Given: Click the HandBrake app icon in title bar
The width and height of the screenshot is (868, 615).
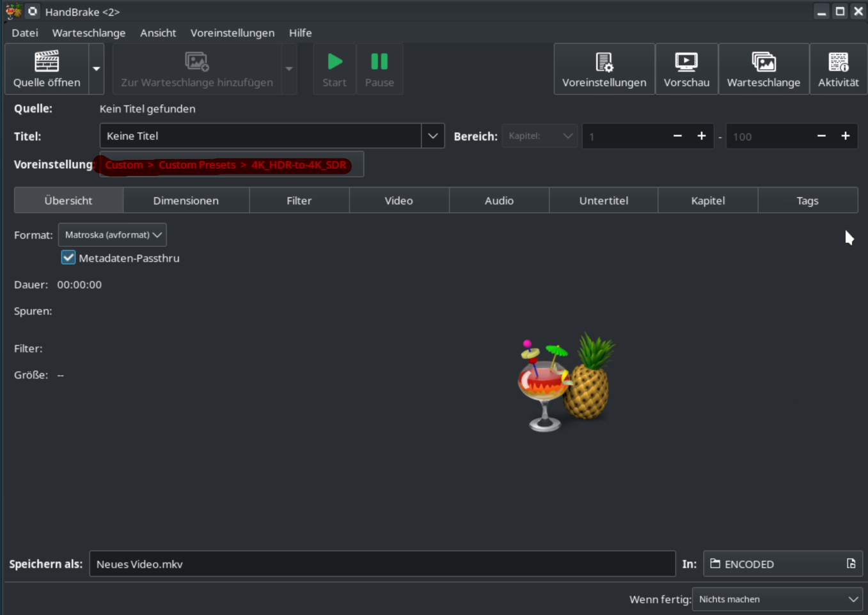Looking at the screenshot, I should tap(13, 12).
